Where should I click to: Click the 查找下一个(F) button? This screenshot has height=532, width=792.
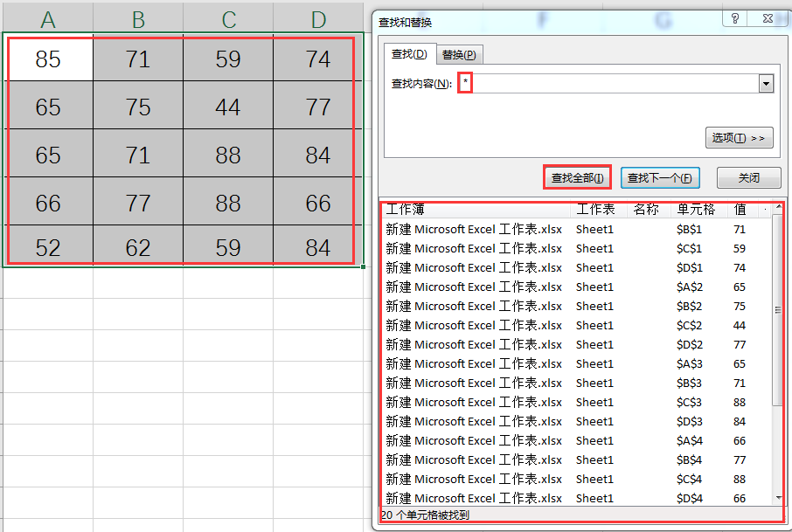(660, 177)
